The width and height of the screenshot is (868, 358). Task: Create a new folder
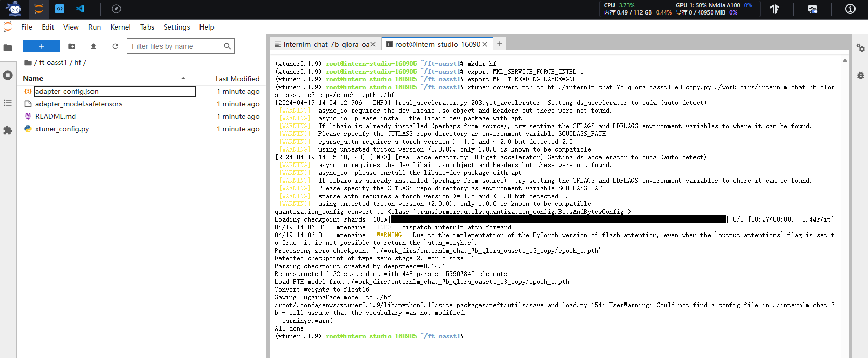(72, 46)
